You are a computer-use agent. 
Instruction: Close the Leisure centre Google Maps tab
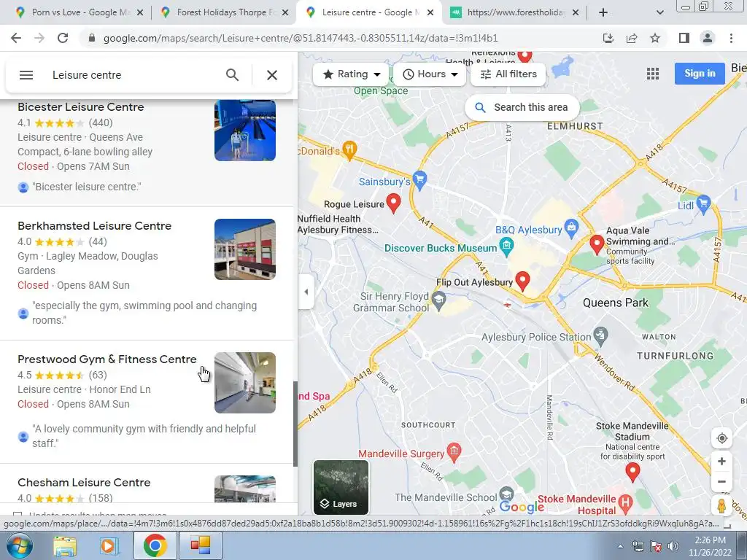pyautogui.click(x=430, y=12)
